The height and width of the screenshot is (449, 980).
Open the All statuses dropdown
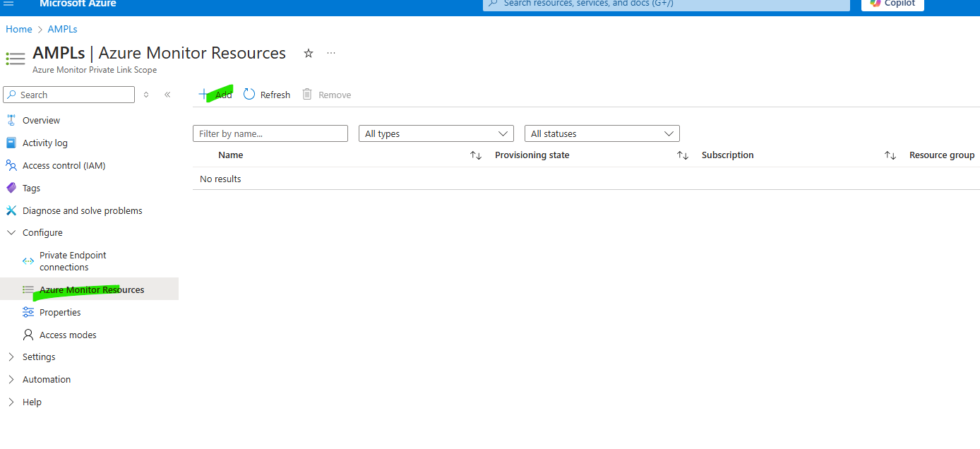602,133
